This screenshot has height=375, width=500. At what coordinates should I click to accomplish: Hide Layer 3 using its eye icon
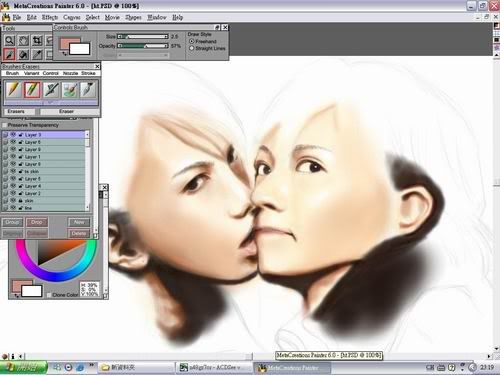click(x=13, y=135)
